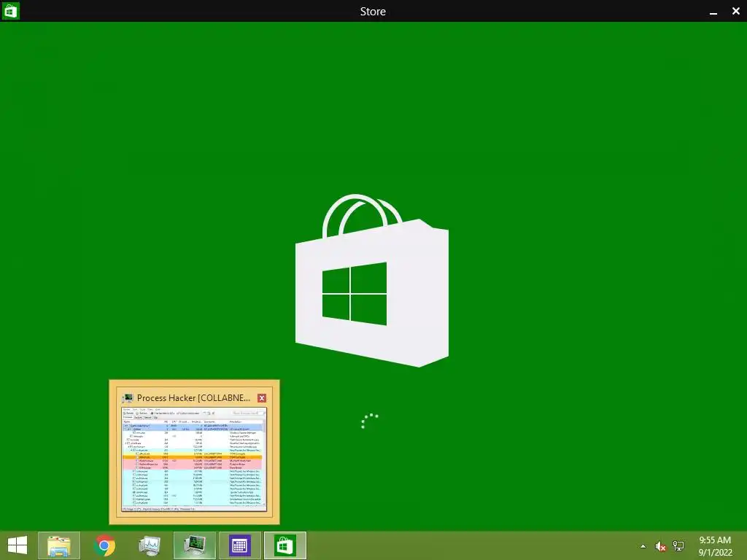The width and height of the screenshot is (747, 560).
Task: Select the Process Hacker window thumbnail
Action: tap(194, 459)
